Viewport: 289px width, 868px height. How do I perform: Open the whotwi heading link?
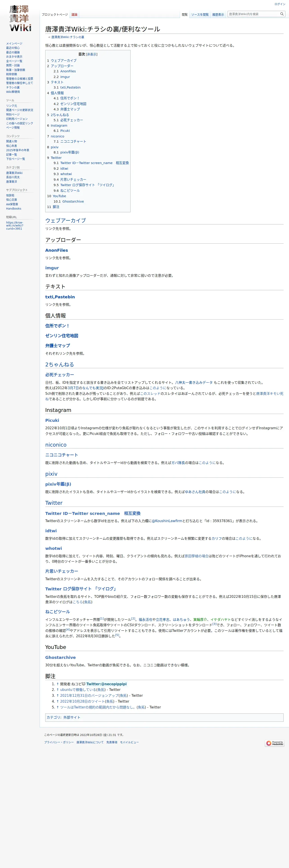pyautogui.click(x=54, y=548)
